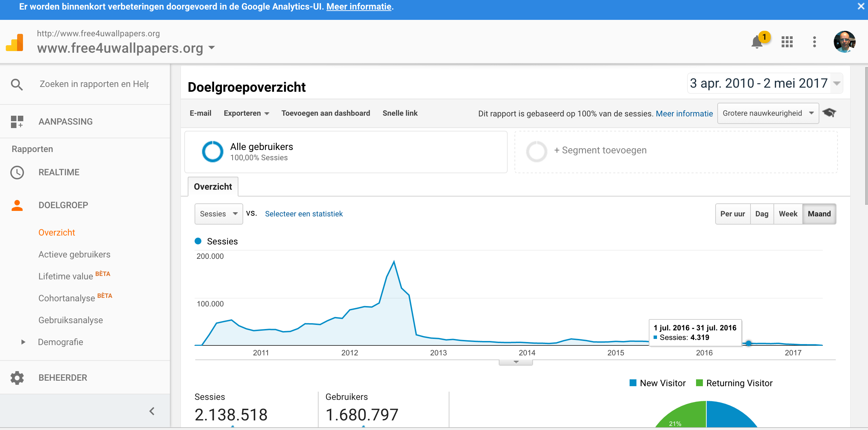
Task: Switch graph granularity to Per uur
Action: 733,214
